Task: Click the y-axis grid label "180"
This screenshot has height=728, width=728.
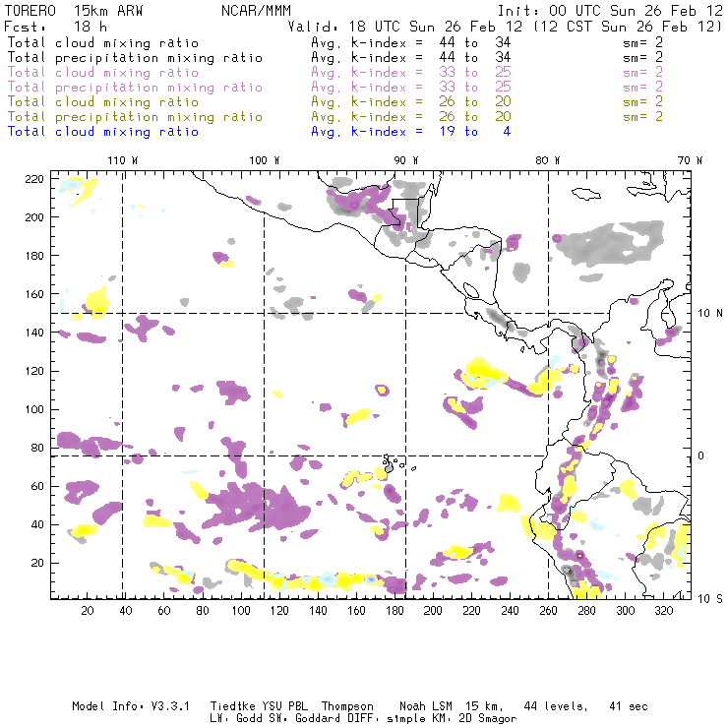Action: click(34, 256)
